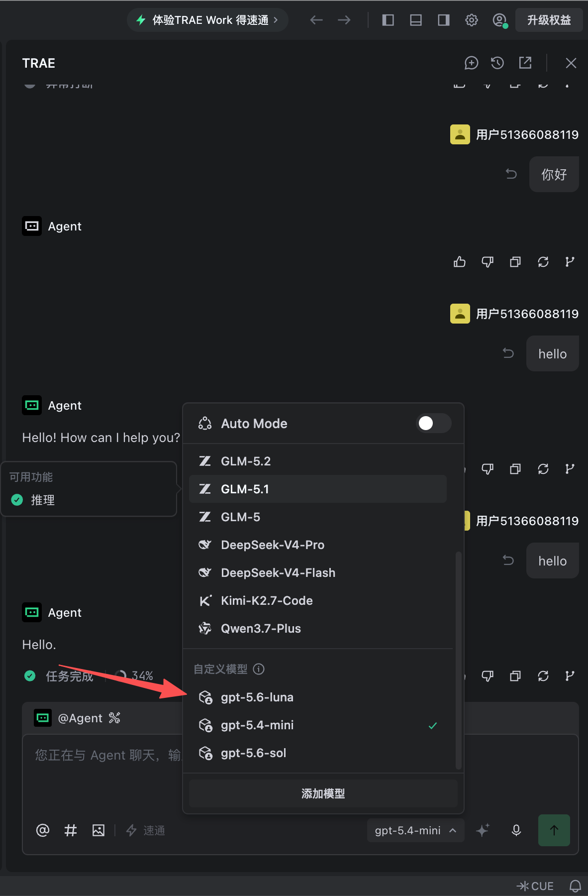Click the @ mention icon in input bar
The height and width of the screenshot is (896, 588).
[43, 830]
